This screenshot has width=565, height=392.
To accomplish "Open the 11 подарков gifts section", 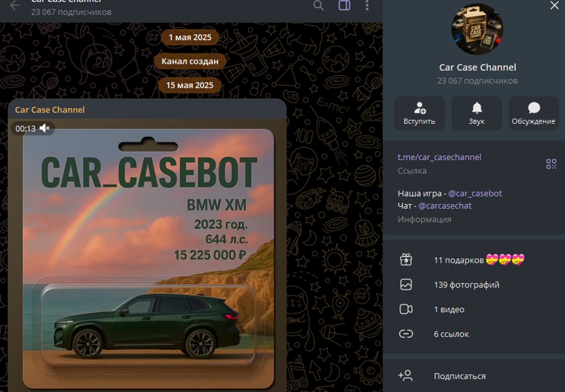I will tap(474, 260).
